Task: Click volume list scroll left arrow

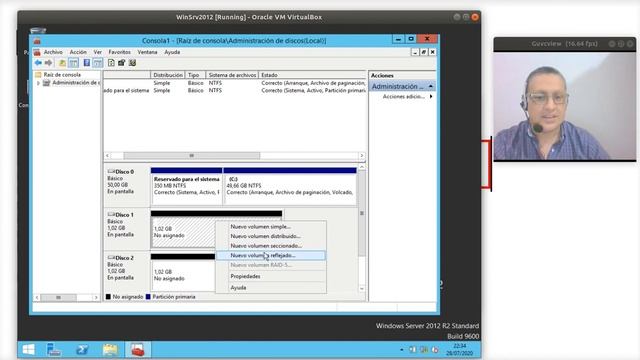Action: (107, 156)
